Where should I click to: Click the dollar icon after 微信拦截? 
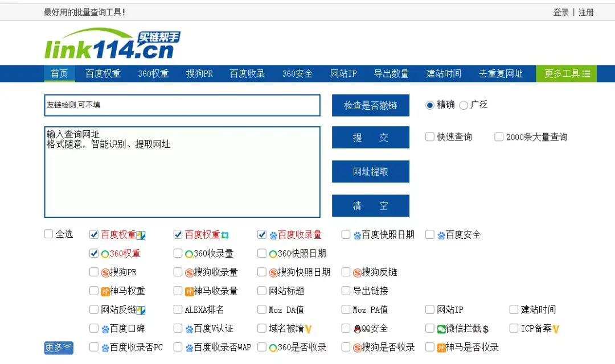(486, 329)
